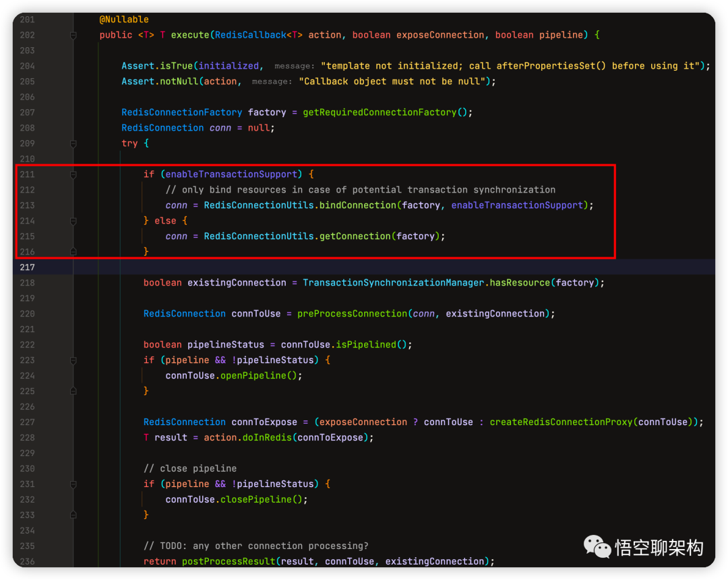Viewport: 728px width, 580px height.
Task: Click Assert.notNull call on line 205
Action: coord(160,82)
